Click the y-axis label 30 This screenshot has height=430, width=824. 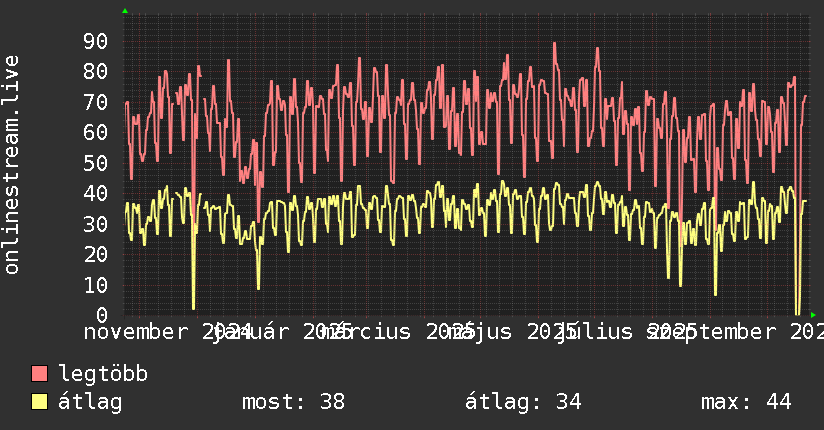(x=95, y=224)
